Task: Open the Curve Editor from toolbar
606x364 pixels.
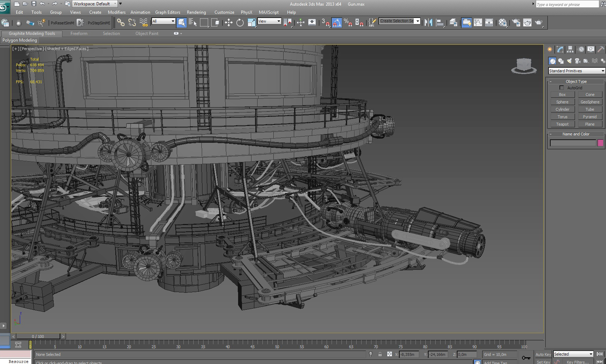Action: (478, 23)
